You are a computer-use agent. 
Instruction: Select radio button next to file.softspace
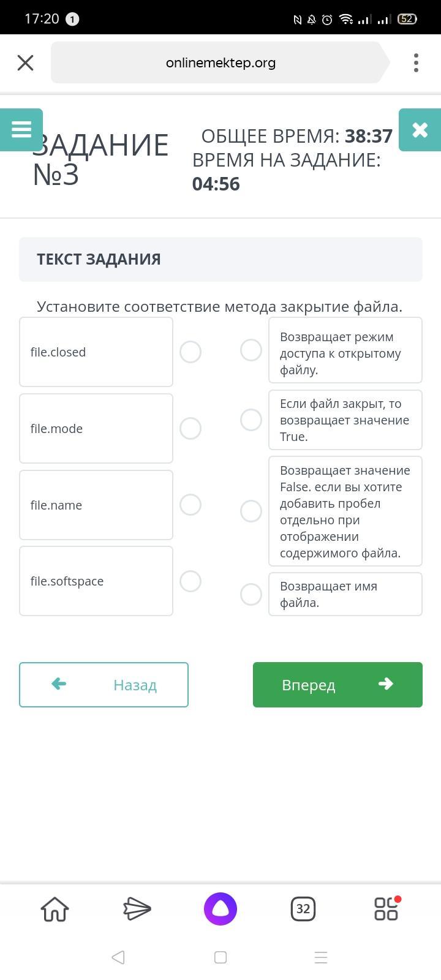pos(190,581)
